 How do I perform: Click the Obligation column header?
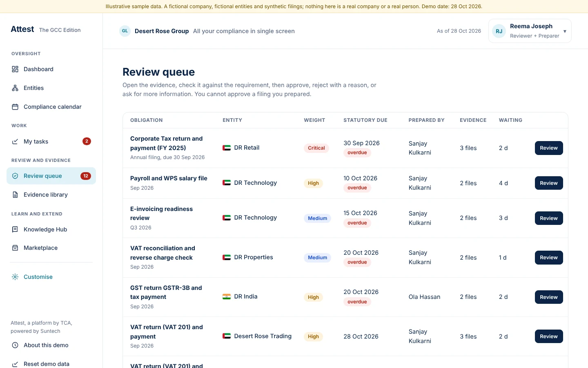[x=147, y=120]
